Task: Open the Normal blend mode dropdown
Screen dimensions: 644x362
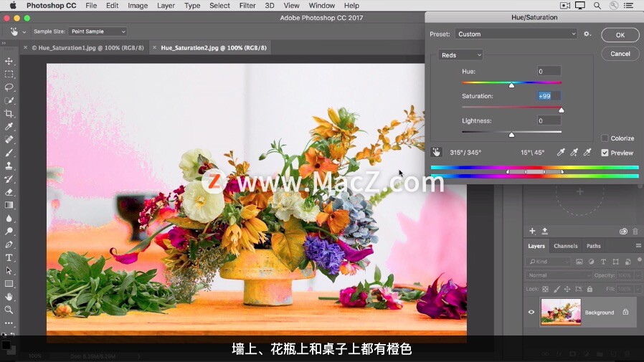Action: point(558,275)
